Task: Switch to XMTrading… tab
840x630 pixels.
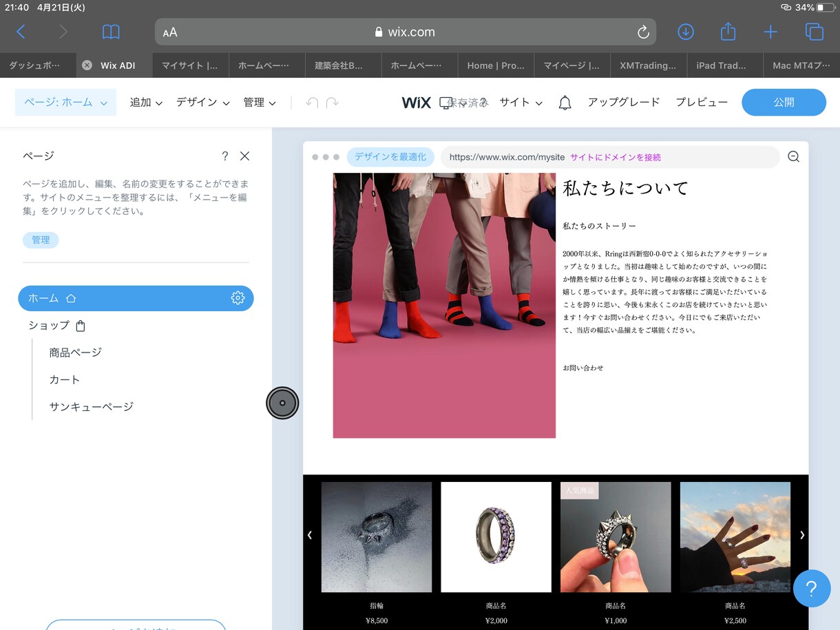Action: (x=649, y=65)
